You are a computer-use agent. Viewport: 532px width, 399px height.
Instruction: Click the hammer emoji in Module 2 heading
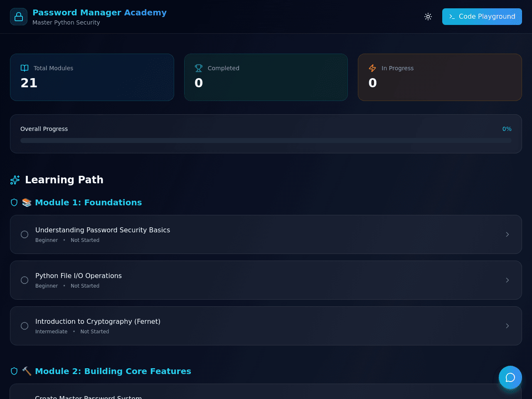27,371
